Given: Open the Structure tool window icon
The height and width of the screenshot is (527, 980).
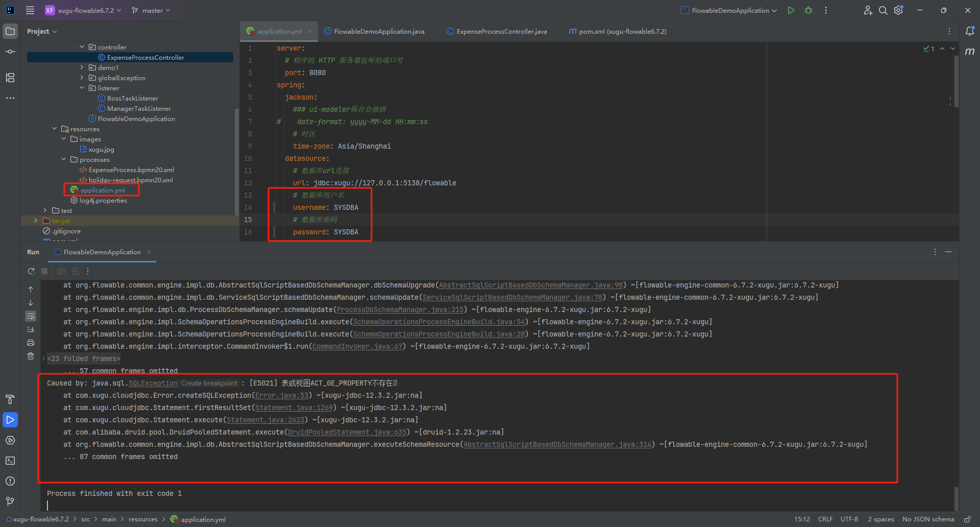Looking at the screenshot, I should (x=10, y=78).
